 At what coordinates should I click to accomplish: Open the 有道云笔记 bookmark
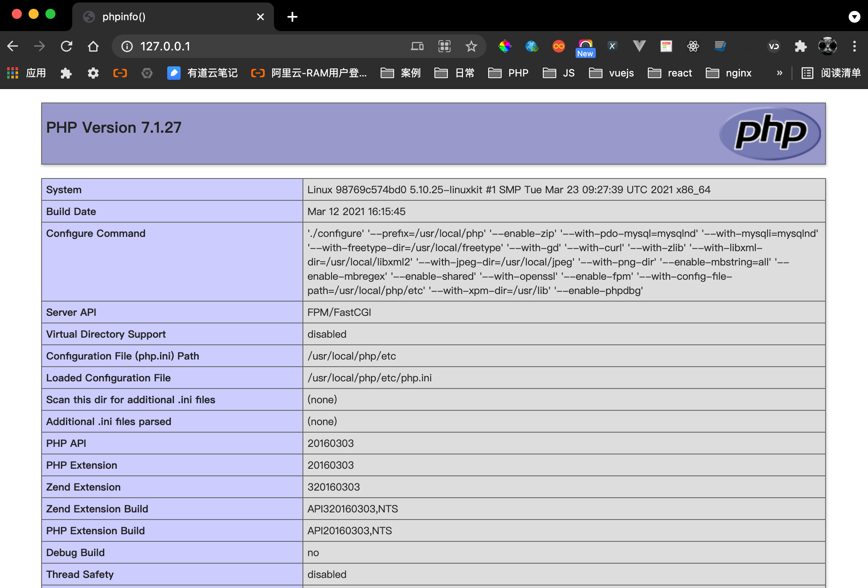202,73
